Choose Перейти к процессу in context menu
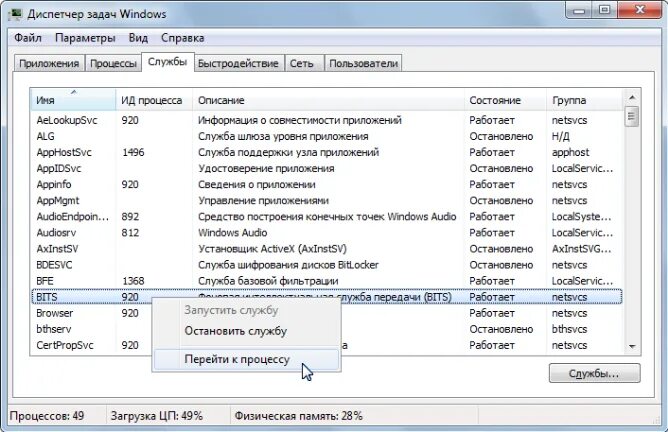 pos(247,360)
